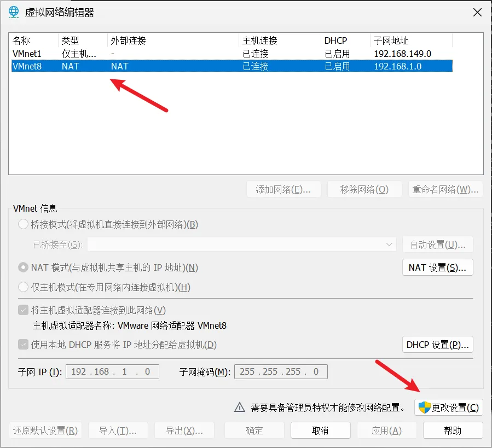Click the warning triangle icon
Screen dimensions: 492x448
tap(240, 407)
